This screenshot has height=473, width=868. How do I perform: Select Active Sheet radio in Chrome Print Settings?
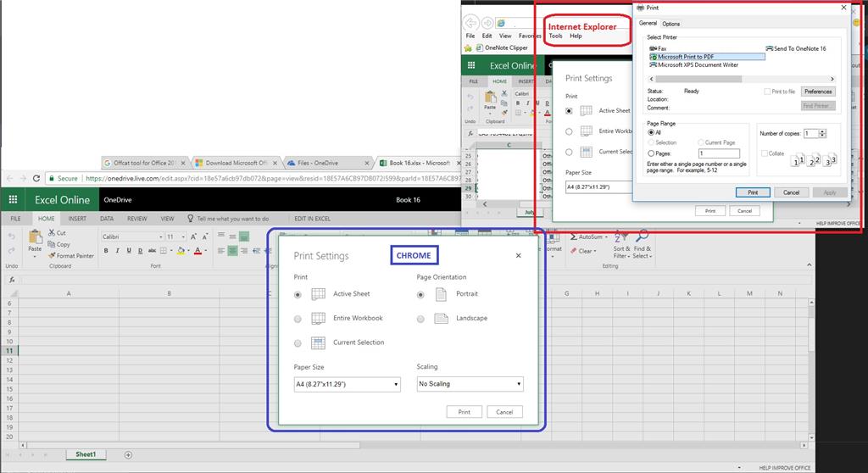(298, 295)
